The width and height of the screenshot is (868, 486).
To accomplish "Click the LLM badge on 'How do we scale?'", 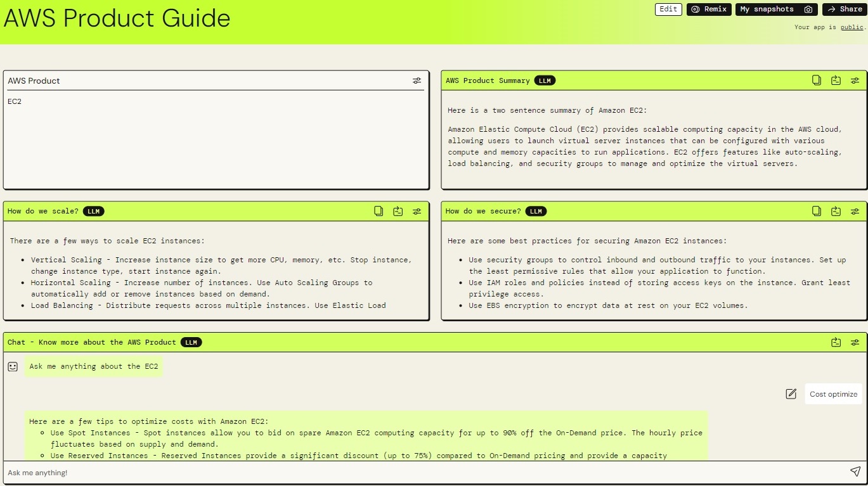I will (x=93, y=211).
